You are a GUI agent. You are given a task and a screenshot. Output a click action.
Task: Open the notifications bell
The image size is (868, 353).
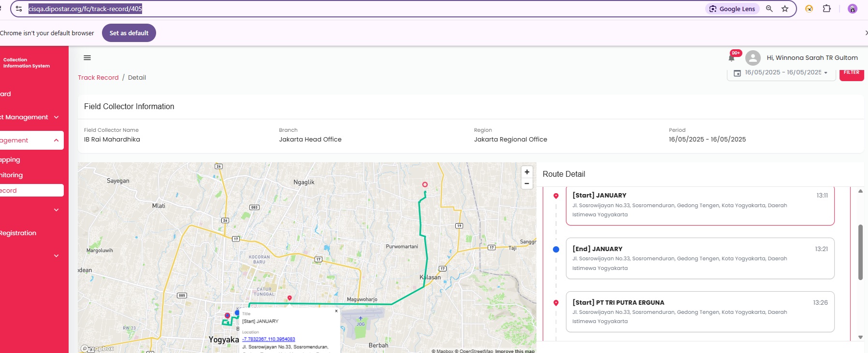point(731,58)
